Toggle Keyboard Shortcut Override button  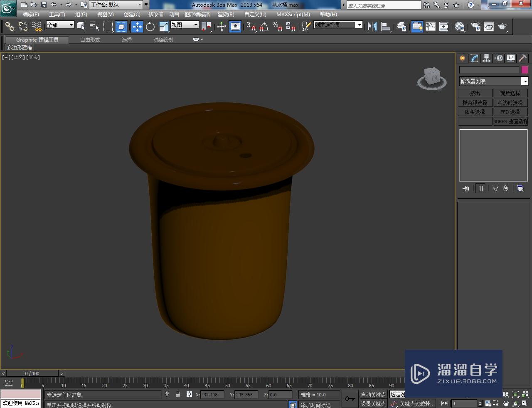[x=235, y=27]
